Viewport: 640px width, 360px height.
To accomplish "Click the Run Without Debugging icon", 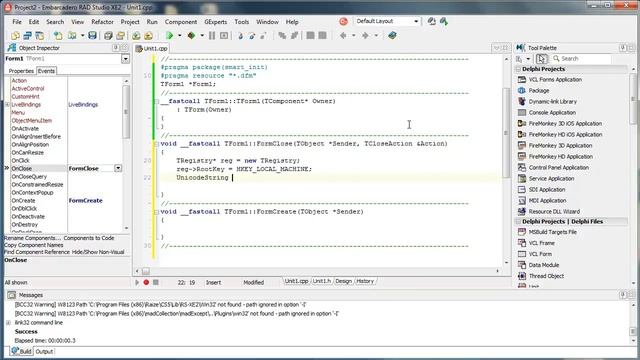I will (x=191, y=36).
